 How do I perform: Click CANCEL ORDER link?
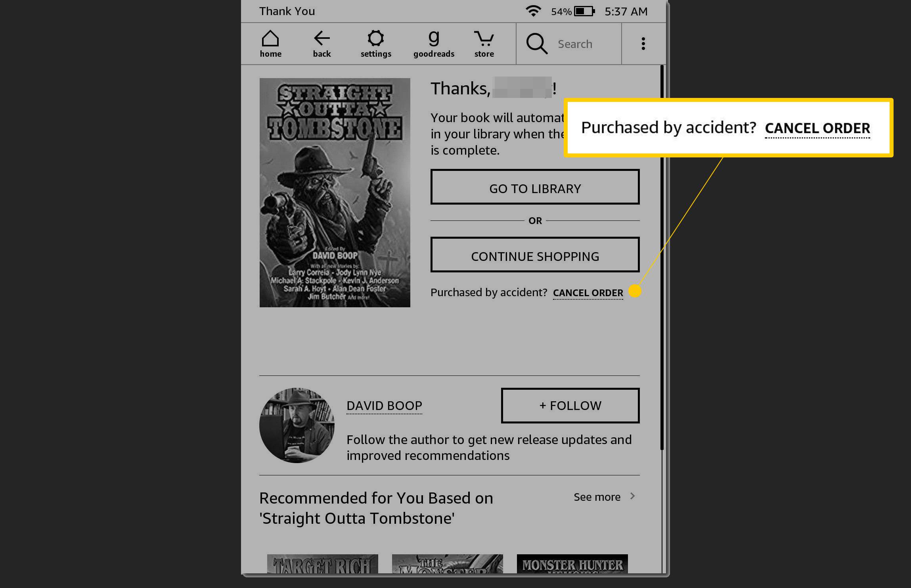tap(588, 292)
